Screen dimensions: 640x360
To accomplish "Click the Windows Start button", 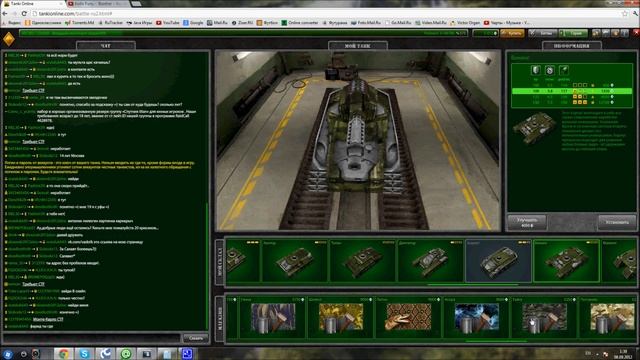I will pyautogui.click(x=8, y=354).
